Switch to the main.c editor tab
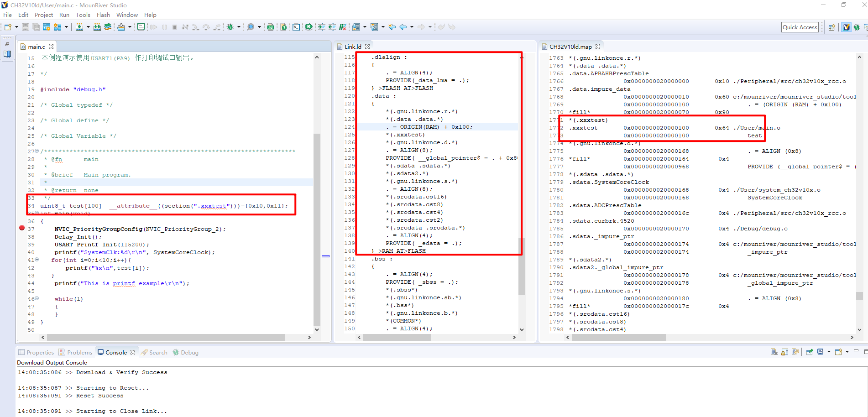Screen dimensions: 868x417 tap(36, 47)
